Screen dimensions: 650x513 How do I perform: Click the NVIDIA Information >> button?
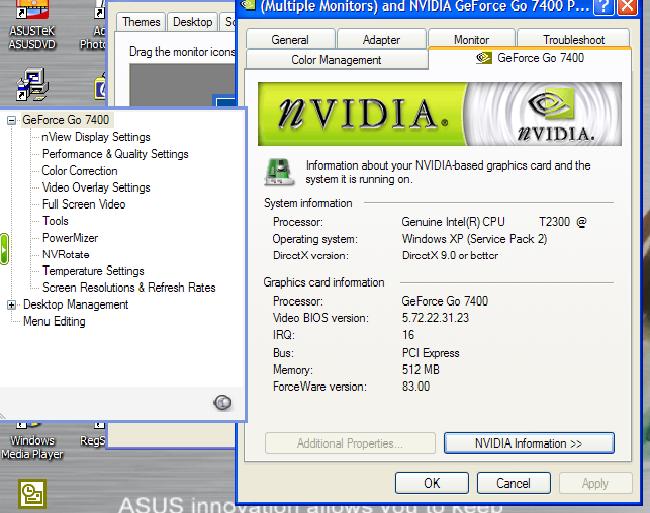(x=529, y=443)
